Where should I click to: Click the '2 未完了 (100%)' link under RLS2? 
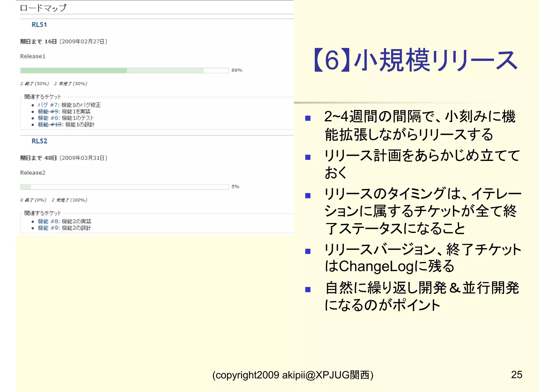click(x=69, y=200)
